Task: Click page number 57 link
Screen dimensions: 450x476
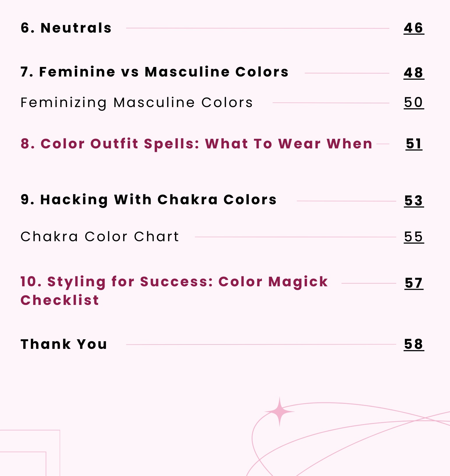Action: [x=414, y=283]
